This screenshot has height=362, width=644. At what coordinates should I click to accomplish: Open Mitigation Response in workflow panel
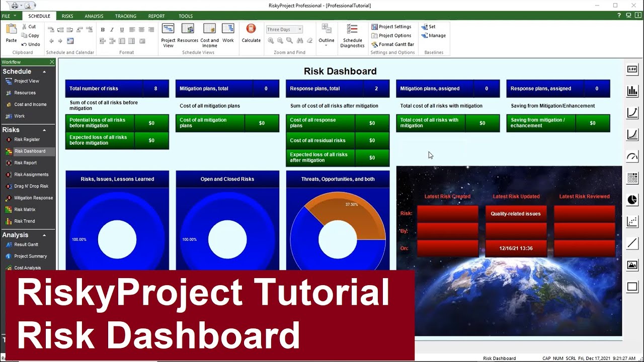point(33,198)
